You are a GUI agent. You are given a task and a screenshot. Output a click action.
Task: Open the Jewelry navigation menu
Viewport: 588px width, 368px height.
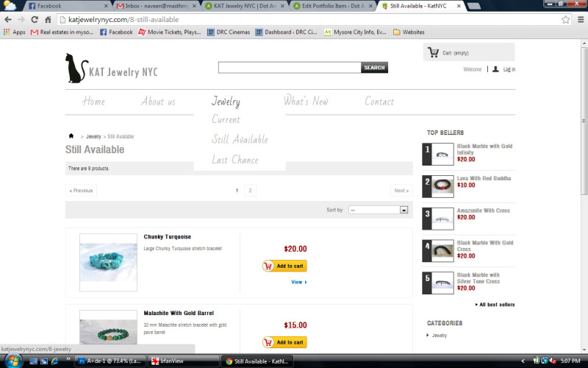point(226,102)
